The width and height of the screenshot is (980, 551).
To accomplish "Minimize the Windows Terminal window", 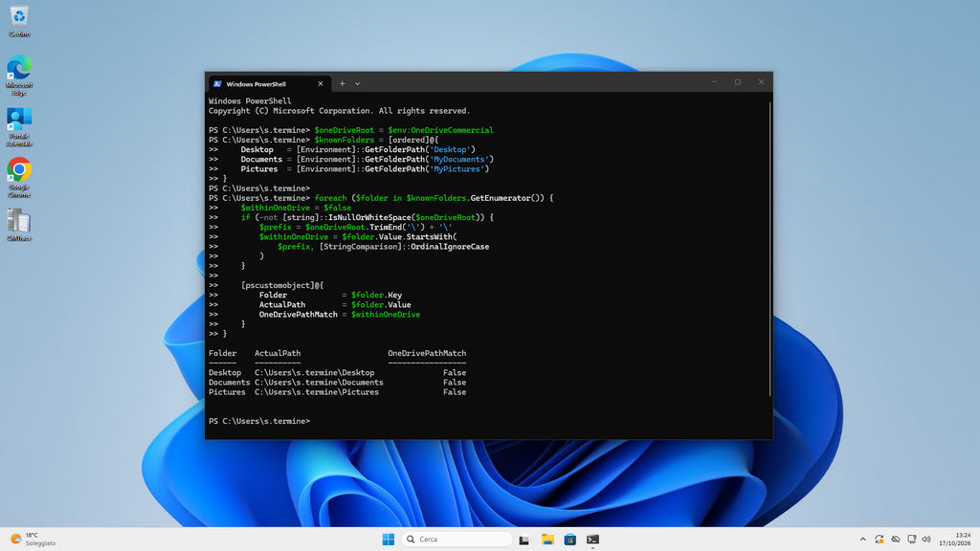I will click(x=714, y=82).
